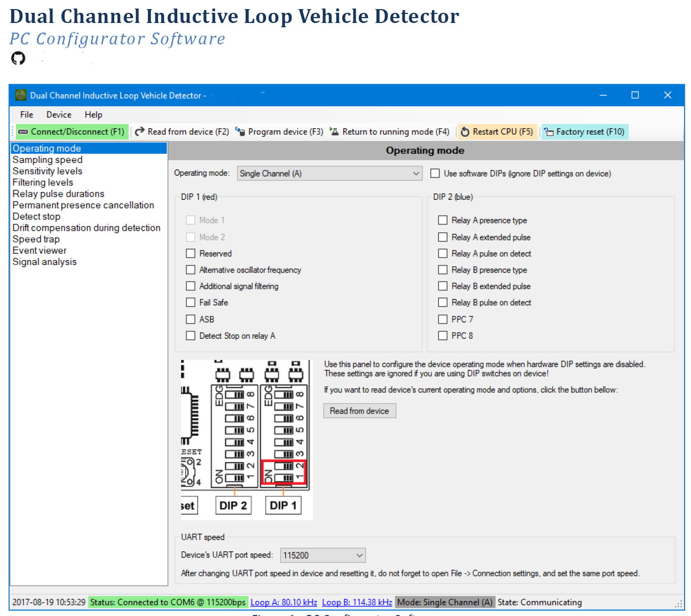Image resolution: width=691 pixels, height=616 pixels.
Task: Toggle Relay A presence type checkbox
Action: coord(443,220)
